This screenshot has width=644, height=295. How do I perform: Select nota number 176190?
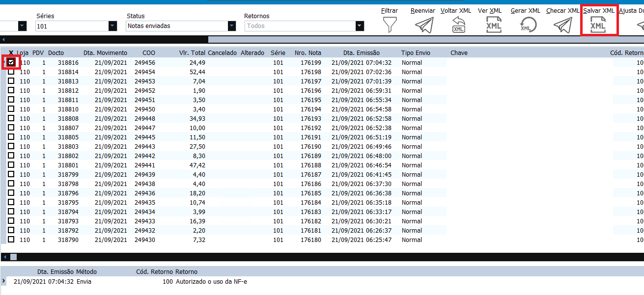point(311,146)
